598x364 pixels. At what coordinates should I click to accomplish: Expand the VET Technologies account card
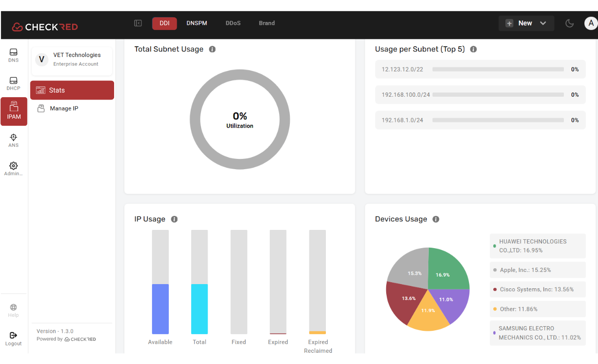tap(72, 59)
